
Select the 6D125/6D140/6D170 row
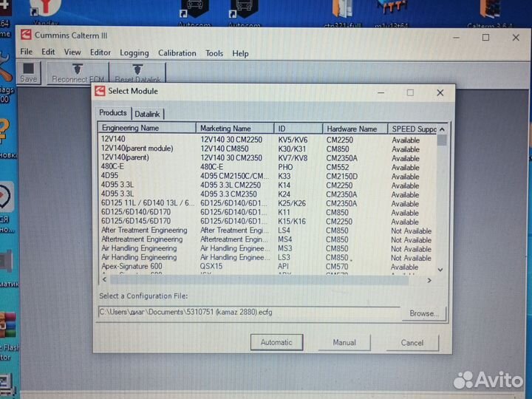coord(267,212)
